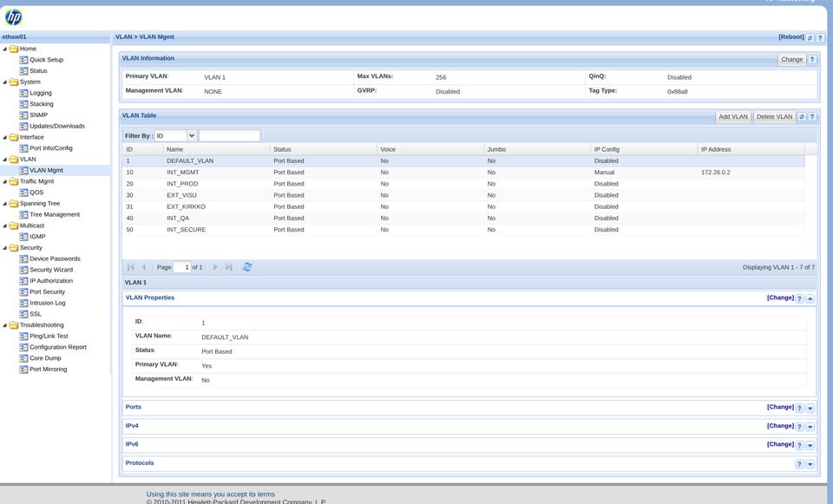The image size is (833, 504).
Task: Open help icon in the VLAN Properties header
Action: pyautogui.click(x=799, y=298)
